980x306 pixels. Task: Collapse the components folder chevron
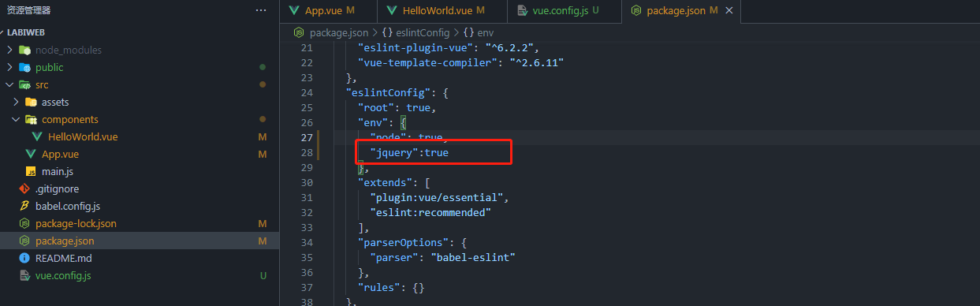pos(16,119)
